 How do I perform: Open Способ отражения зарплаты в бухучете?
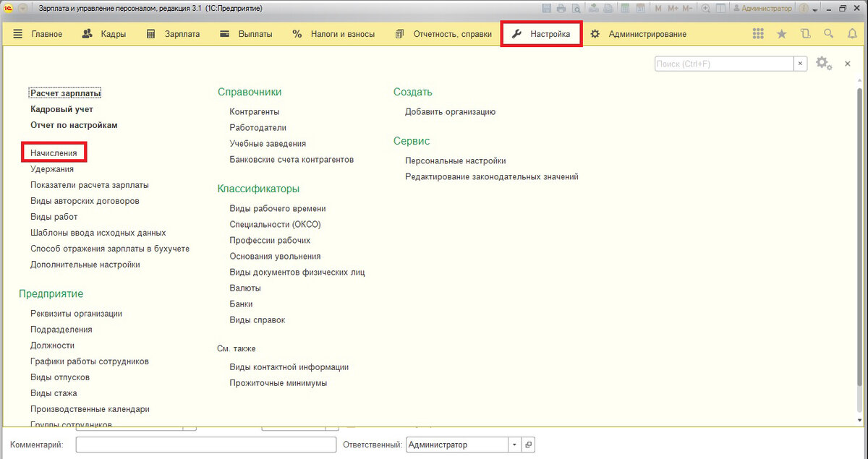(110, 249)
